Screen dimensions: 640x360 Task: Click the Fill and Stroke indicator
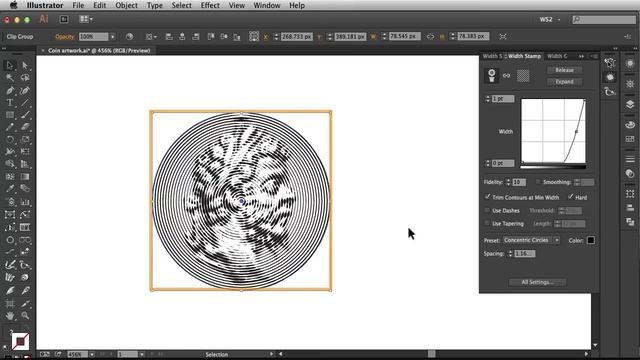(20, 341)
